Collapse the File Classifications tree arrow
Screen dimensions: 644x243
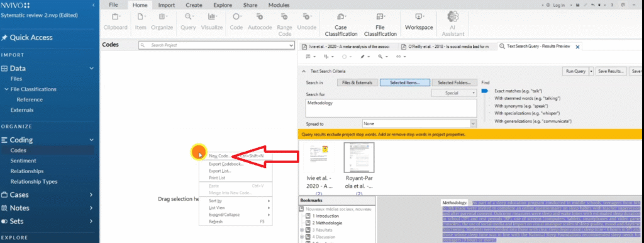click(x=6, y=89)
